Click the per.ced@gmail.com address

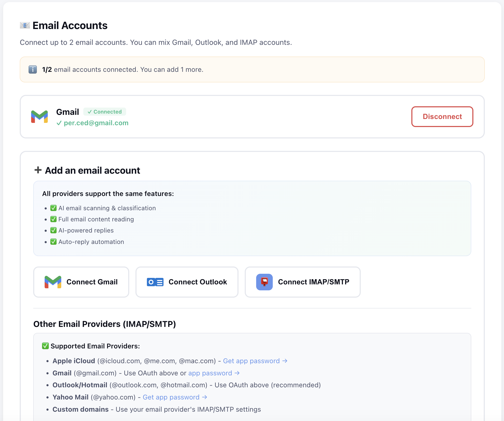tap(96, 123)
